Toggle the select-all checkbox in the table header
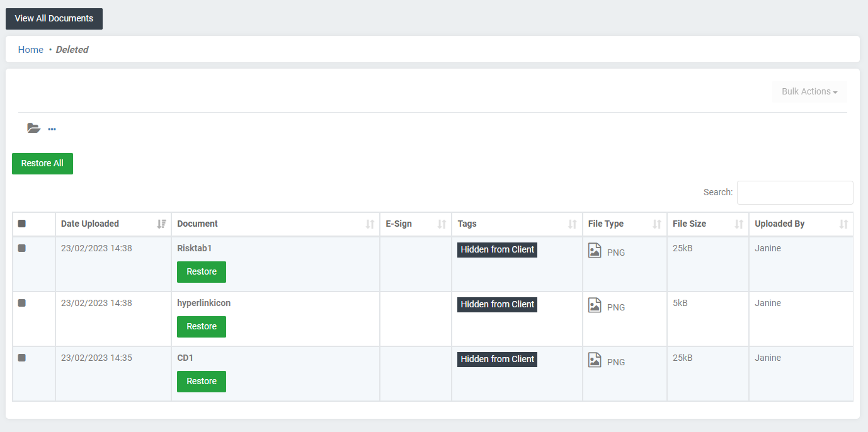868x432 pixels. pyautogui.click(x=21, y=224)
